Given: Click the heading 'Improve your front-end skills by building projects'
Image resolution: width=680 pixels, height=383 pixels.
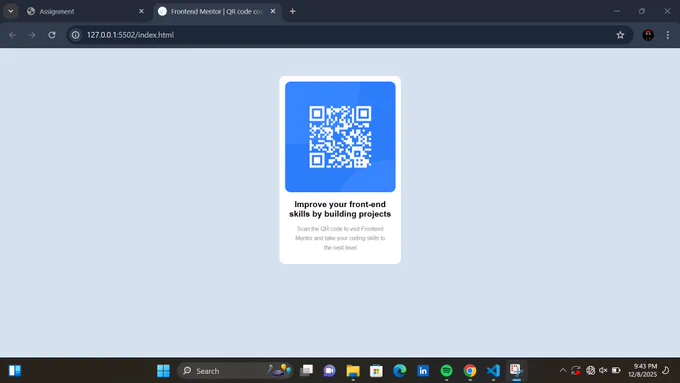Looking at the screenshot, I should (x=340, y=209).
